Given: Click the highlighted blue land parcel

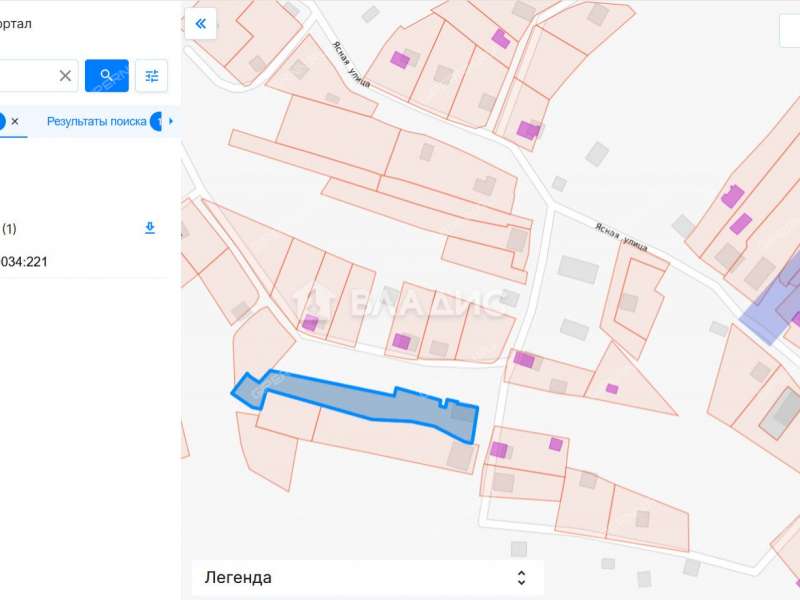Looking at the screenshot, I should (x=360, y=401).
